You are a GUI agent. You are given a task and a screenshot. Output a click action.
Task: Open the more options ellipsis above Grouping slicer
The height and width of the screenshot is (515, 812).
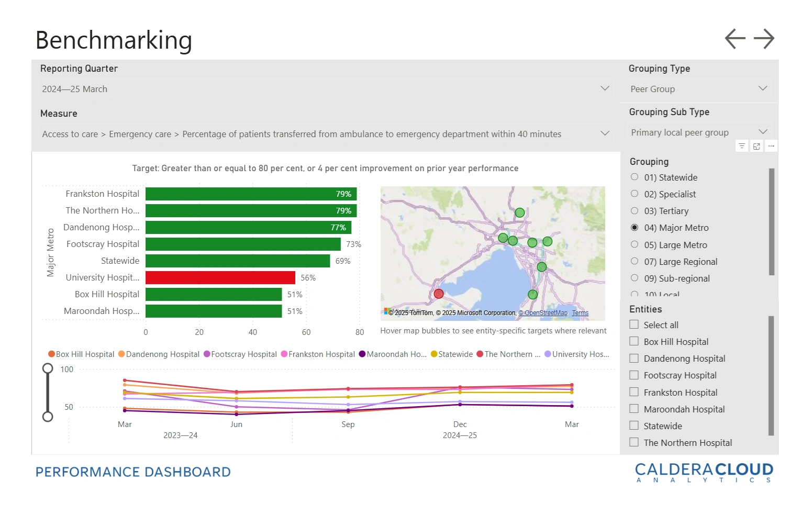tap(771, 146)
